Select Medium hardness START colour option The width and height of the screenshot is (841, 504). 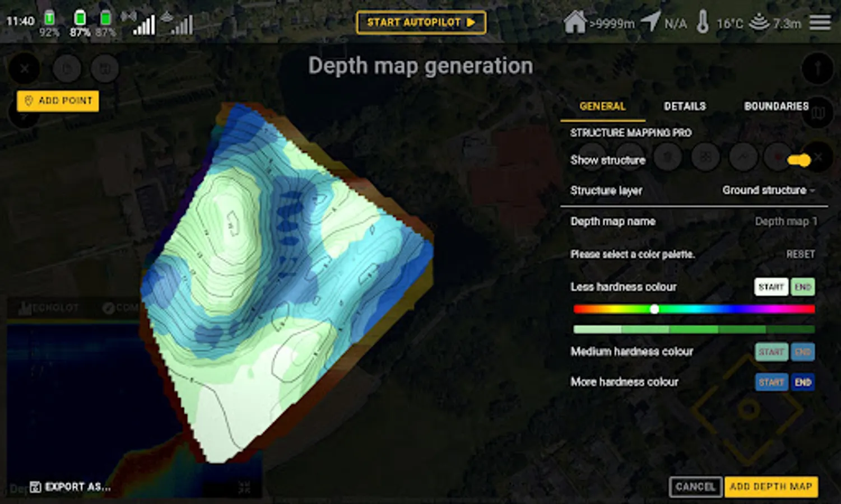[x=771, y=352]
